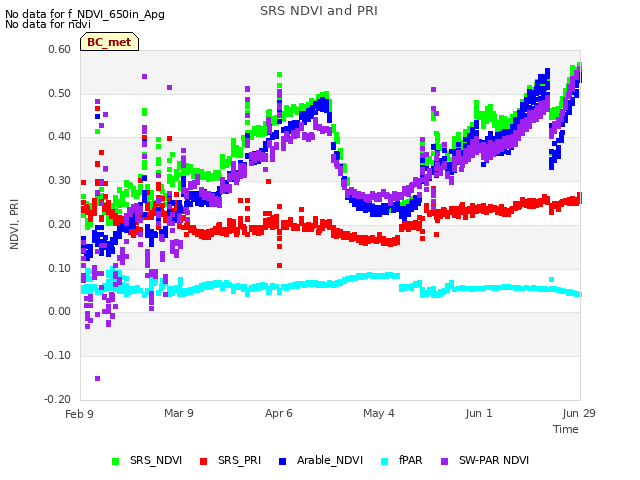
Task: Select the Arable_NDVI legend label
Action: pyautogui.click(x=330, y=460)
